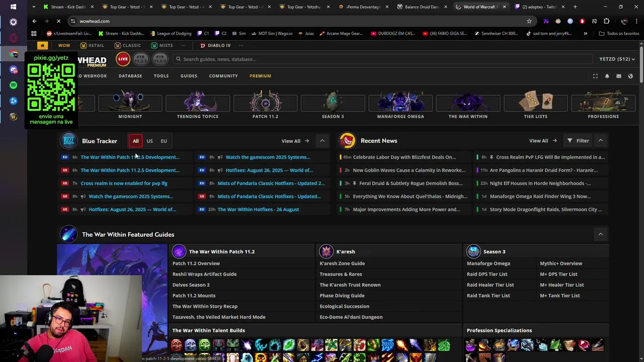Open the browser extensions puzzle icon
This screenshot has width=644, height=362.
606,21
